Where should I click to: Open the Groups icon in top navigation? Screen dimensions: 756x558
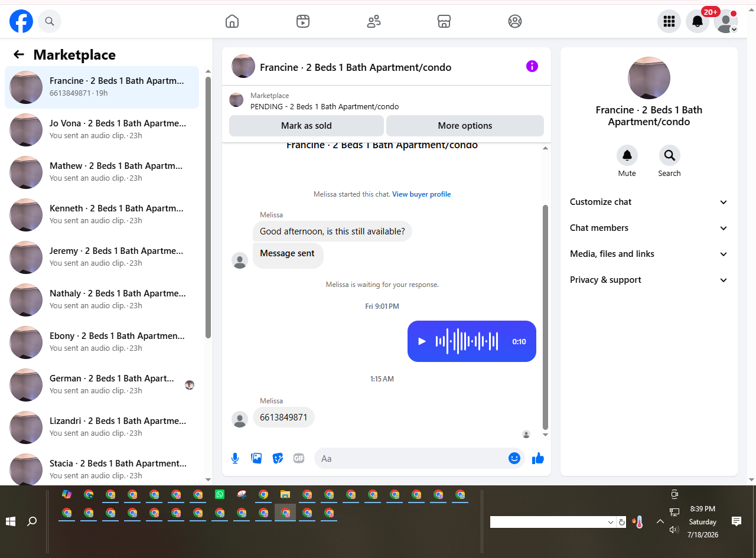pos(515,21)
